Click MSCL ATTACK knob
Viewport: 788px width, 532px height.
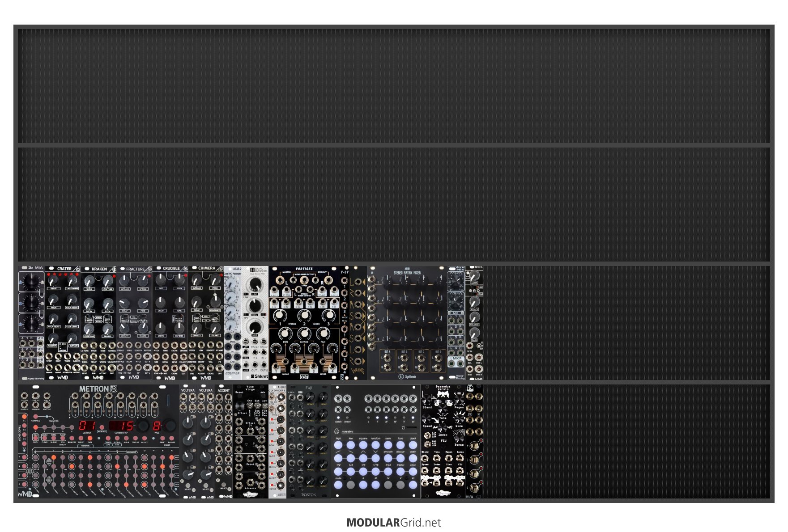(474, 302)
